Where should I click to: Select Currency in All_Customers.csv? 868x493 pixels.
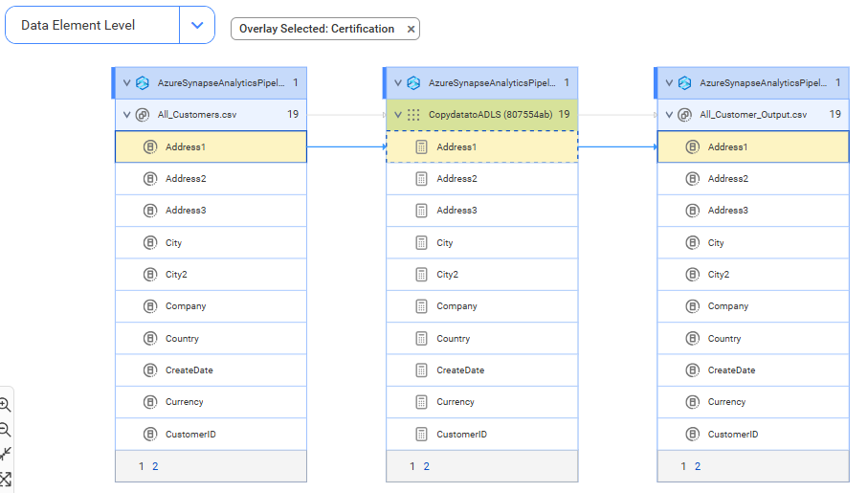pyautogui.click(x=211, y=402)
